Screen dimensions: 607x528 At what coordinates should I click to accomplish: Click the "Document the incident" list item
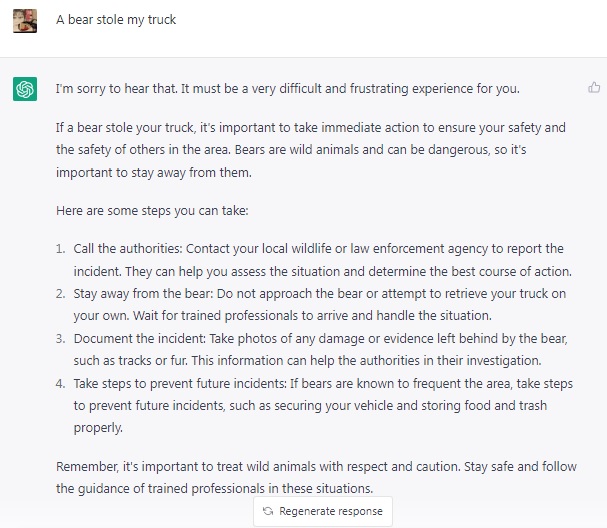[321, 350]
